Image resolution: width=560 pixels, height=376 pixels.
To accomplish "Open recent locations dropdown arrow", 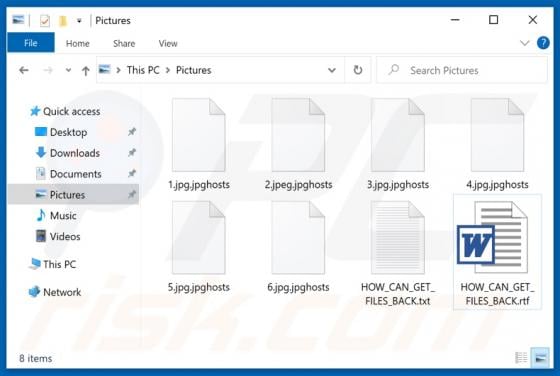I will (x=68, y=70).
